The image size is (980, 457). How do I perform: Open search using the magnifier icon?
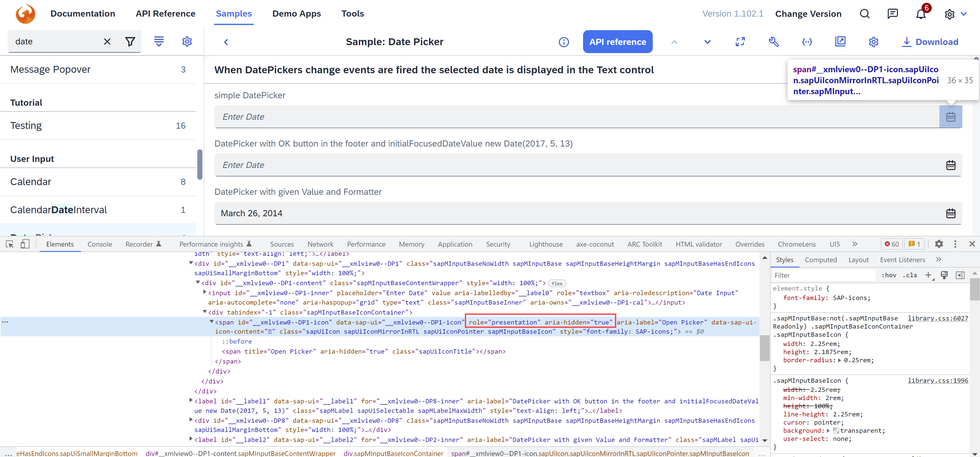tap(864, 14)
